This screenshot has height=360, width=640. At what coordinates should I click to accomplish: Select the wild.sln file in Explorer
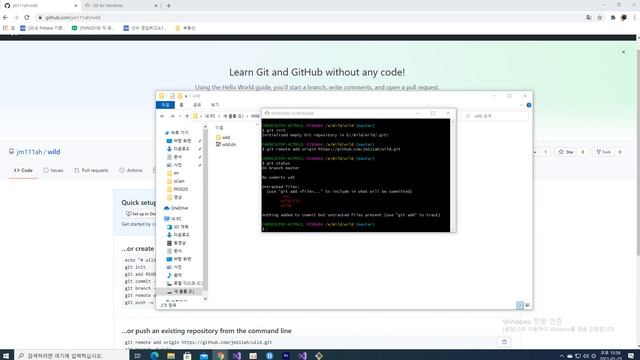pyautogui.click(x=226, y=144)
